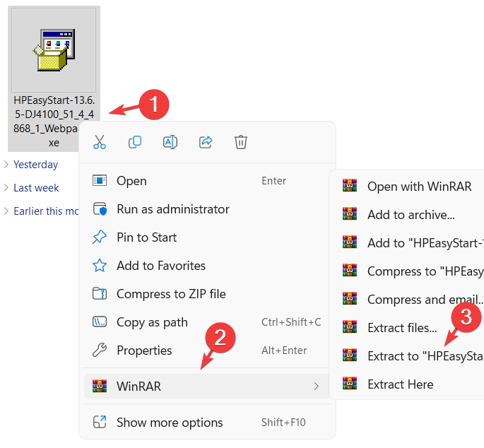The width and height of the screenshot is (484, 448).
Task: Click the Copy as path icon
Action: 100,322
